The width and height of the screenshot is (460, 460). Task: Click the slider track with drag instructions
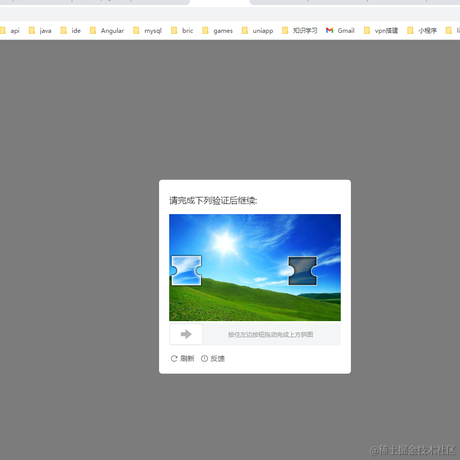(255, 334)
